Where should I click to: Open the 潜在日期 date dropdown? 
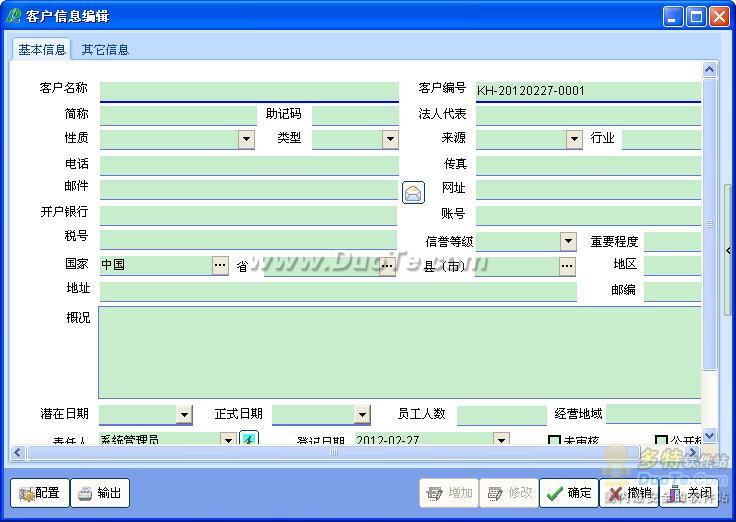pyautogui.click(x=184, y=415)
